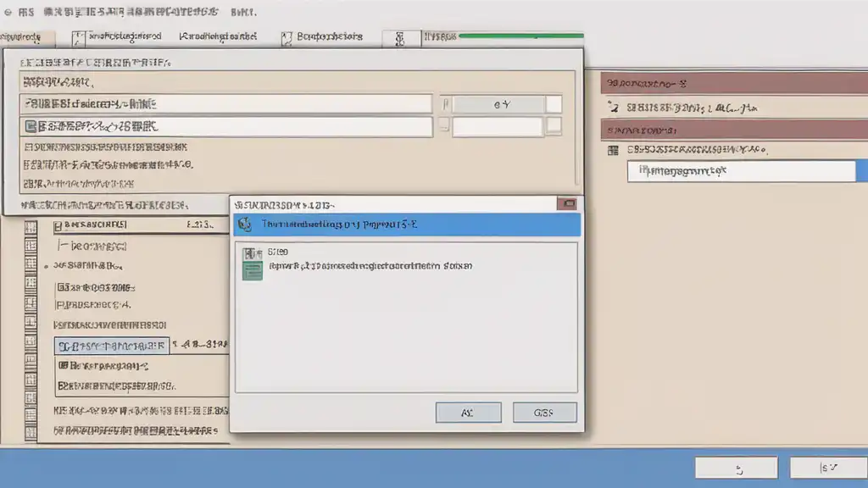Image resolution: width=868 pixels, height=488 pixels.
Task: Click the text input field in right panel
Action: click(x=741, y=171)
